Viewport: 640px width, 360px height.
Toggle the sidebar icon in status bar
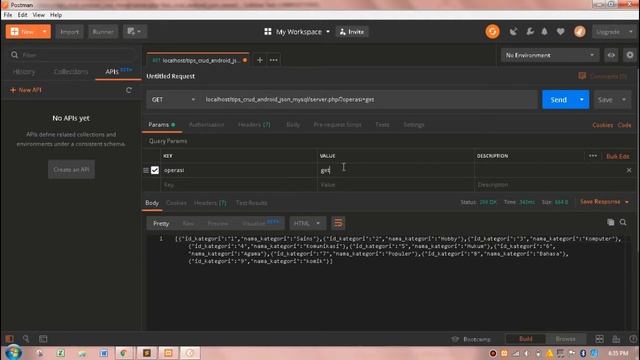(9, 339)
